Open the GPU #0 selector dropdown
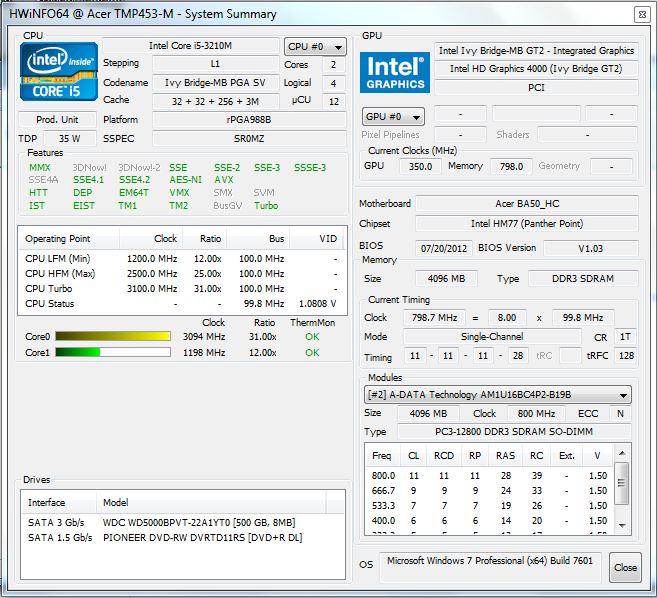657x598 pixels. click(393, 116)
